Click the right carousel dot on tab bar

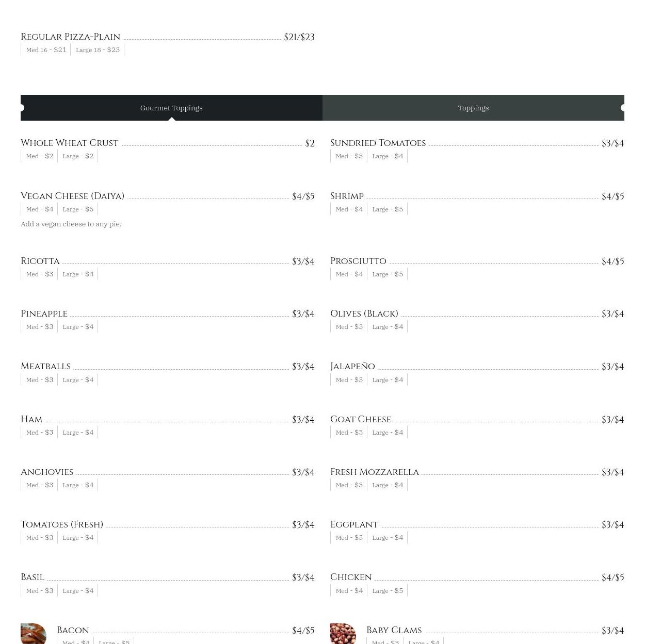(x=623, y=108)
